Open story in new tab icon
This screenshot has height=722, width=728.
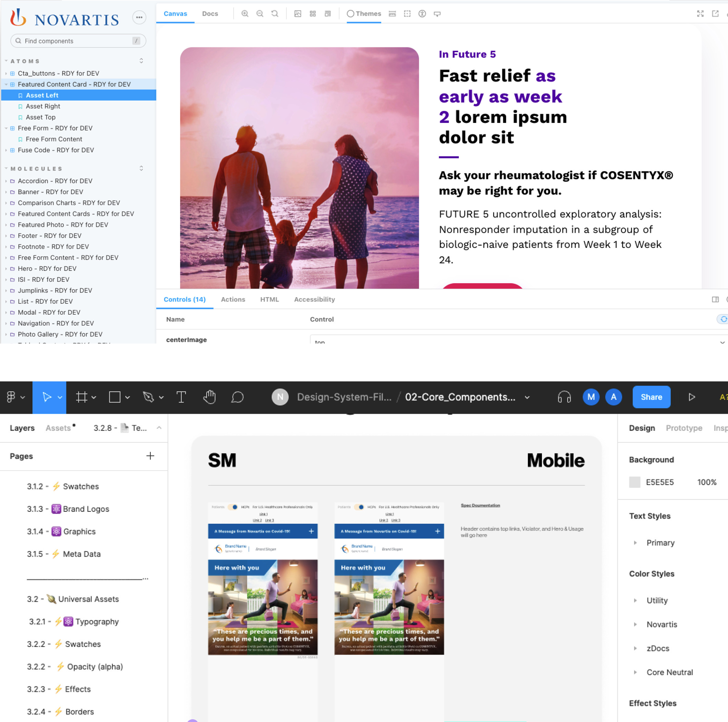pyautogui.click(x=715, y=14)
